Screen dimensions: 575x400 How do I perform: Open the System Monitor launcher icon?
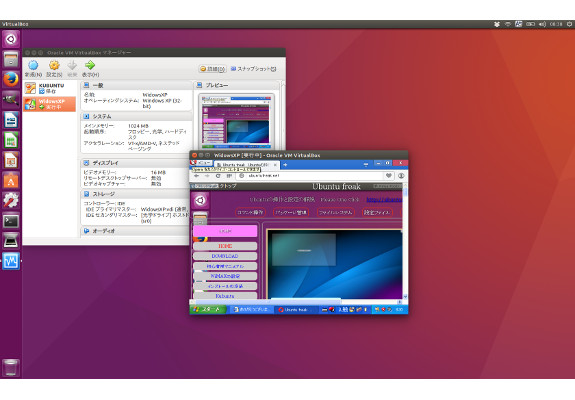(11, 261)
